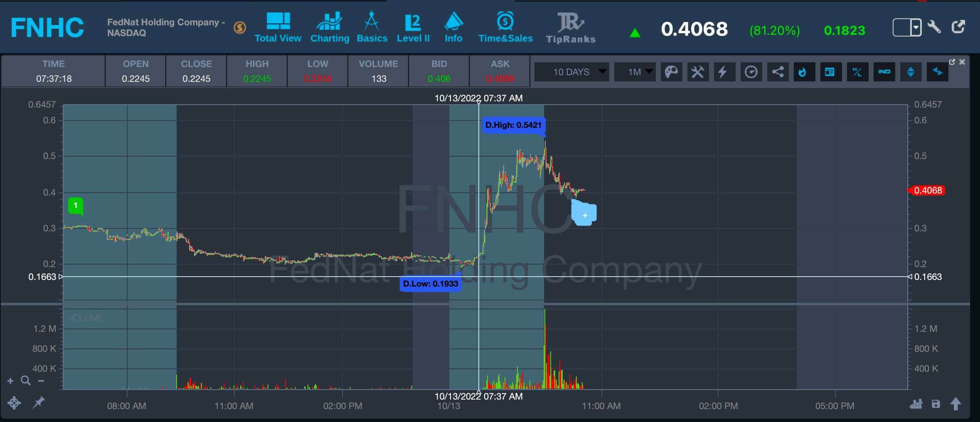The image size is (980, 422).
Task: Click the FNHC ticker symbol
Action: (47, 28)
